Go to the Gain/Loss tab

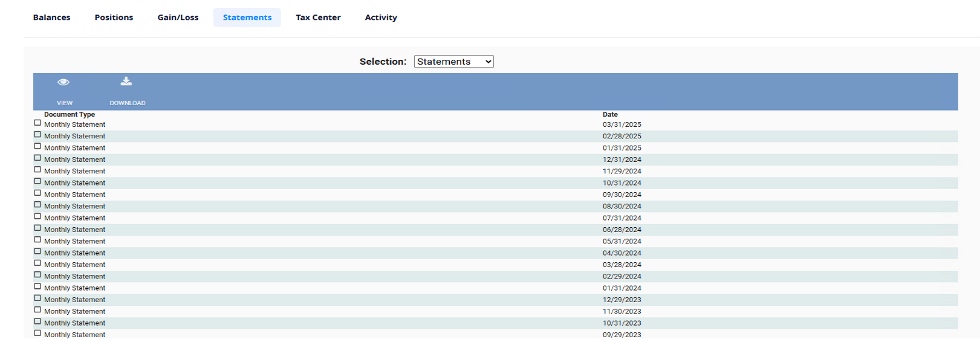point(178,18)
